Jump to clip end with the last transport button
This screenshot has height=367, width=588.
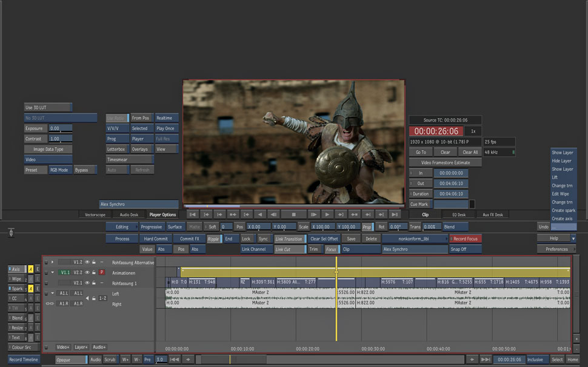click(395, 214)
